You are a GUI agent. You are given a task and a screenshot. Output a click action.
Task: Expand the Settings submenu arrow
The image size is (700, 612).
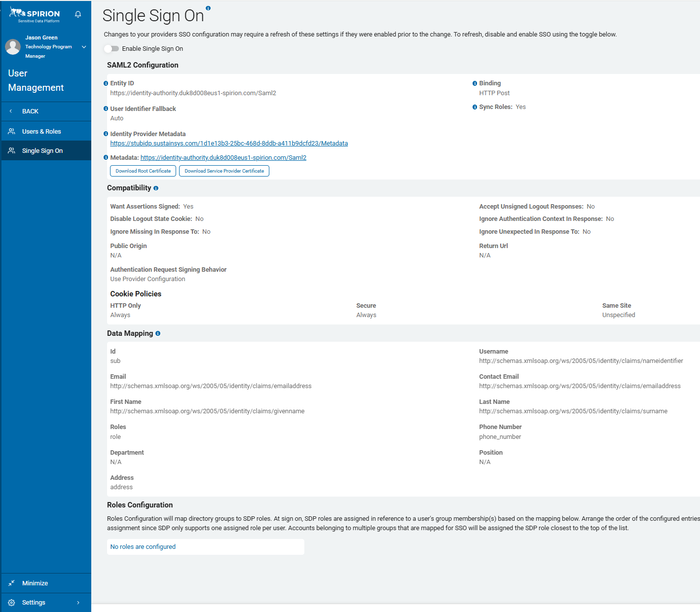coord(78,603)
